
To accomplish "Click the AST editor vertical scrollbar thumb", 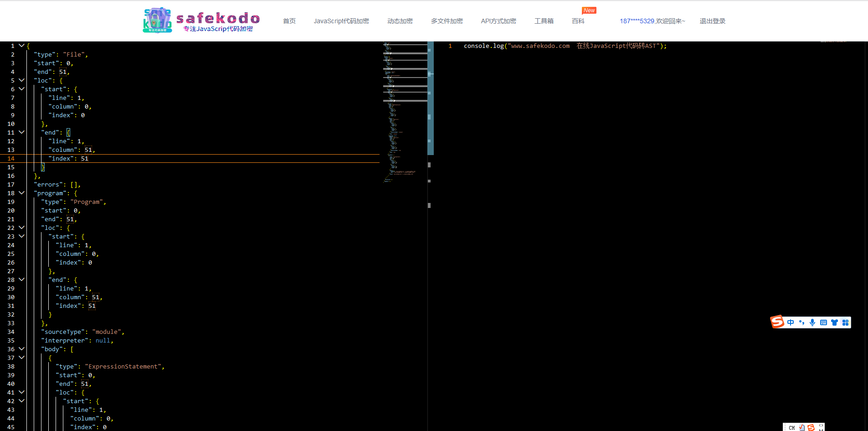I will (431, 98).
